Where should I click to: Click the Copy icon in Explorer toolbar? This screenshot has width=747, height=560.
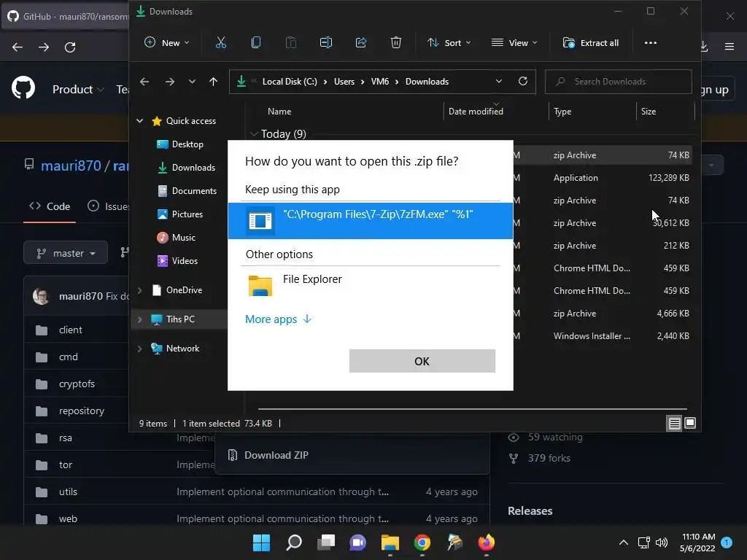256,43
